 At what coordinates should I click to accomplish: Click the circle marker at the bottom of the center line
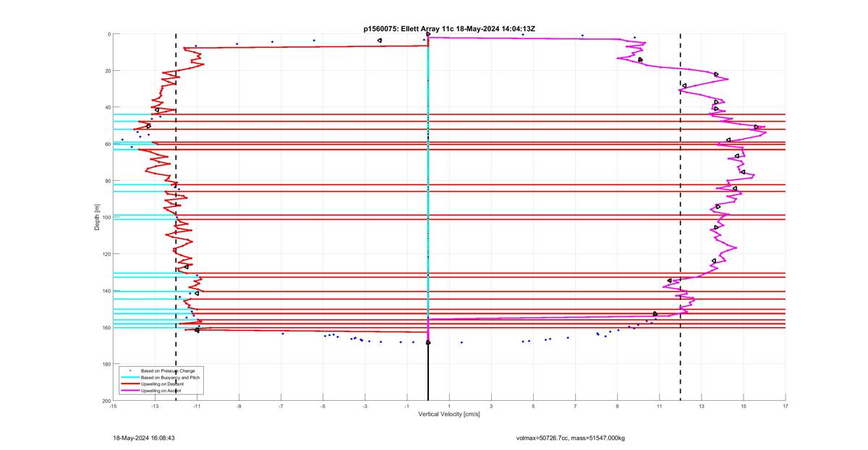[x=428, y=342]
